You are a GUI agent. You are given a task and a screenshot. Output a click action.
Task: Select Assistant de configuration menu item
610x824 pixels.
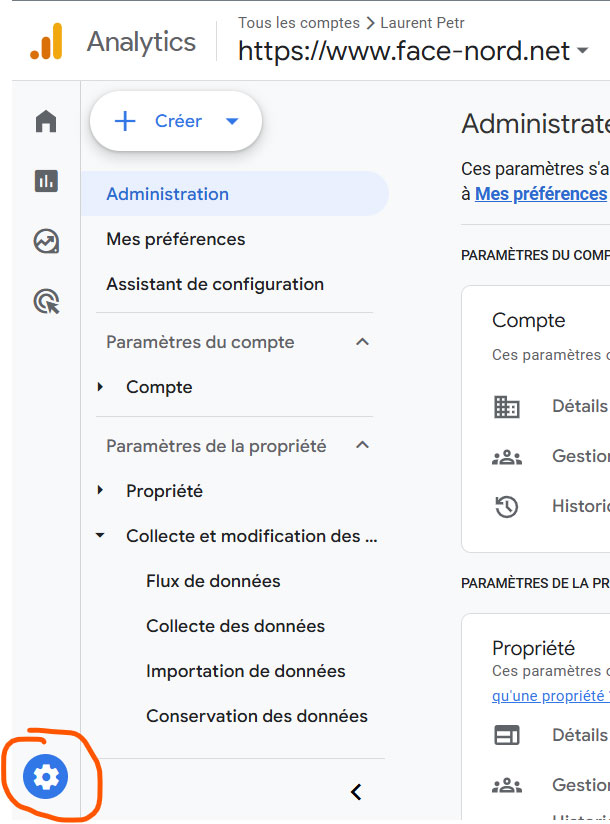(x=215, y=284)
